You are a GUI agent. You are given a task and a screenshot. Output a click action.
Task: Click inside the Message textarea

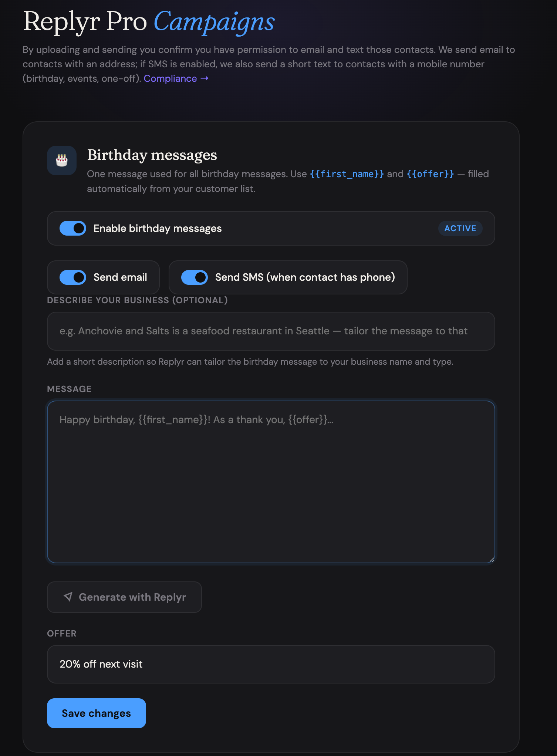(x=271, y=481)
